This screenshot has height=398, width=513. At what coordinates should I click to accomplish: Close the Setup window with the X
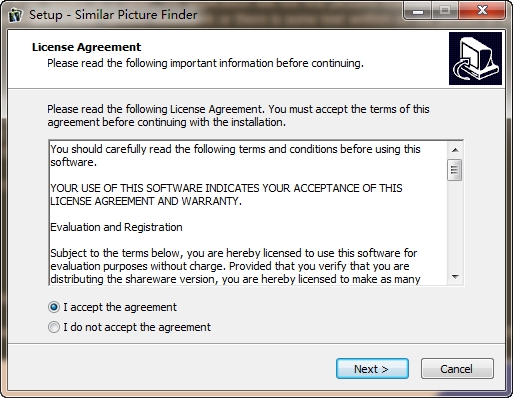(482, 11)
